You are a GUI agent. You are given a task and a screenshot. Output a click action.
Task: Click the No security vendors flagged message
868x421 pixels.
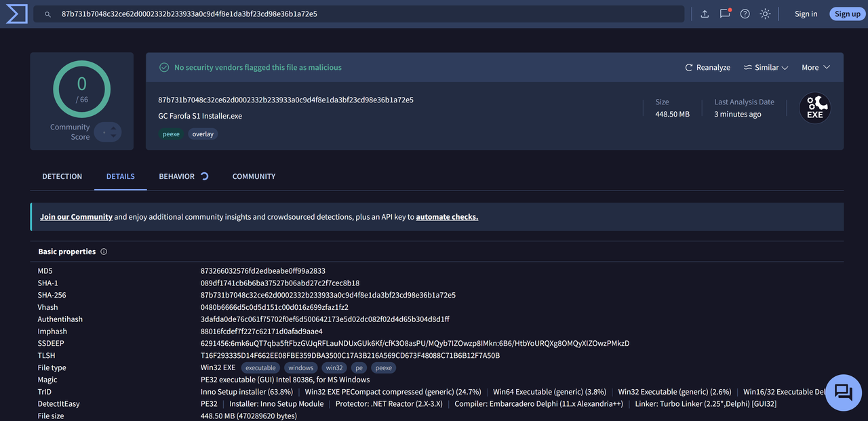tap(258, 68)
